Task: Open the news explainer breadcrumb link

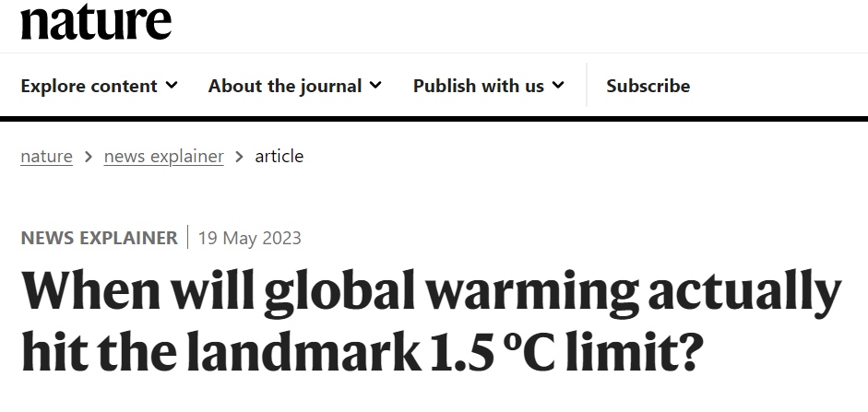Action: point(164,157)
